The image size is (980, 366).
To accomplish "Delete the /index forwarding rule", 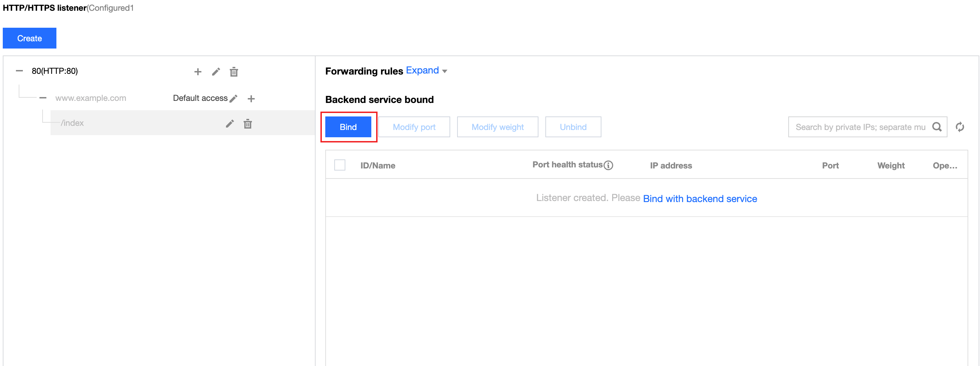I will [x=248, y=124].
